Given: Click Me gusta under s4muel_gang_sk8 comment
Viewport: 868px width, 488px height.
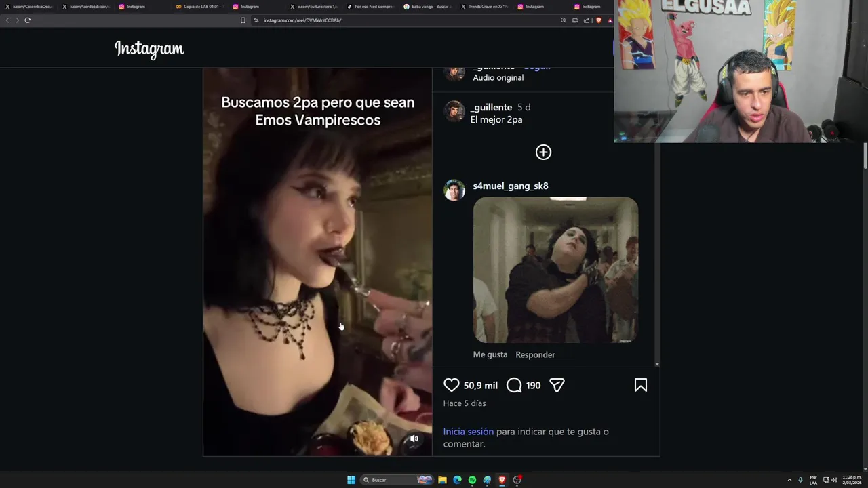Looking at the screenshot, I should [x=490, y=354].
